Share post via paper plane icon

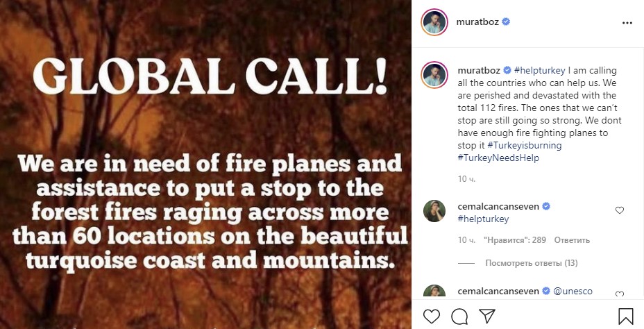487,317
